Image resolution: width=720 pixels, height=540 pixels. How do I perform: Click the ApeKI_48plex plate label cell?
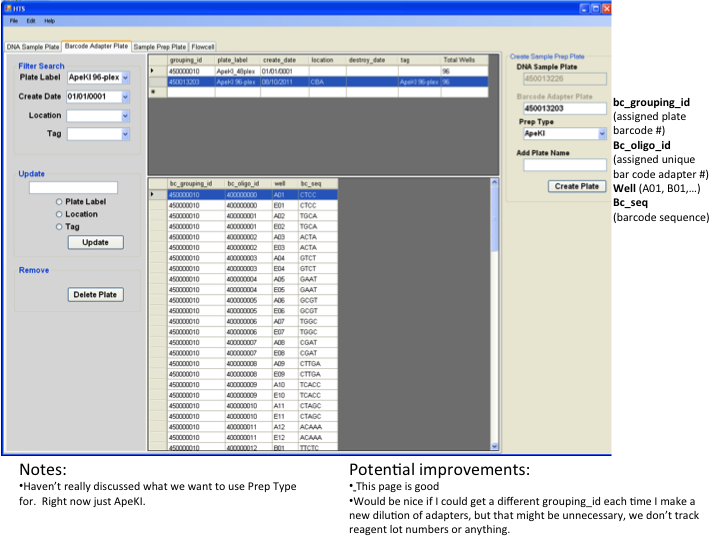click(237, 71)
